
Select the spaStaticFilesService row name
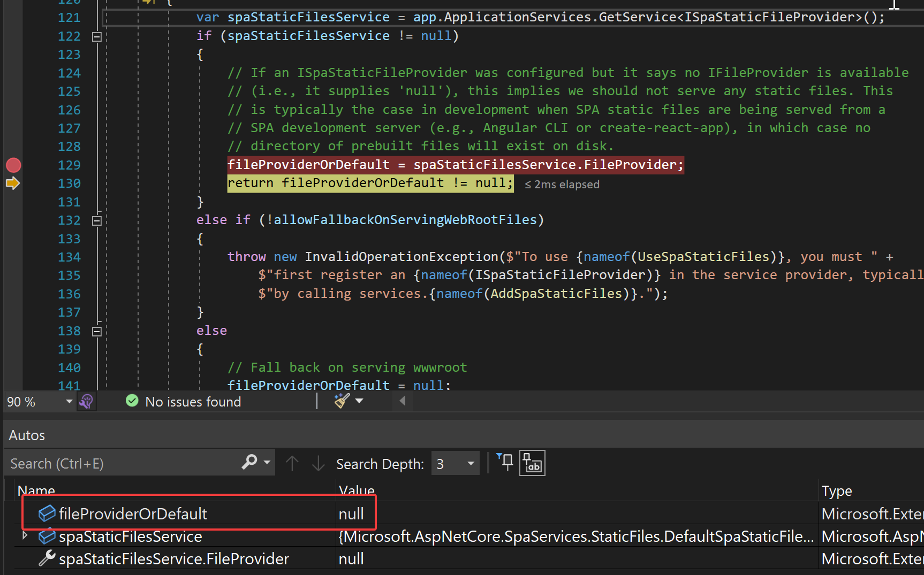click(131, 536)
